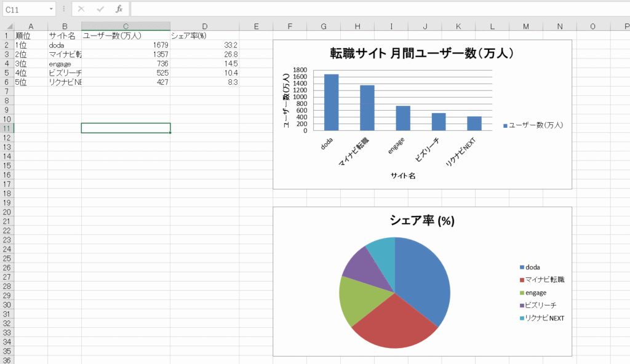Click the bar chart legend ユーザー数(万人)
The image size is (630, 364).
533,125
